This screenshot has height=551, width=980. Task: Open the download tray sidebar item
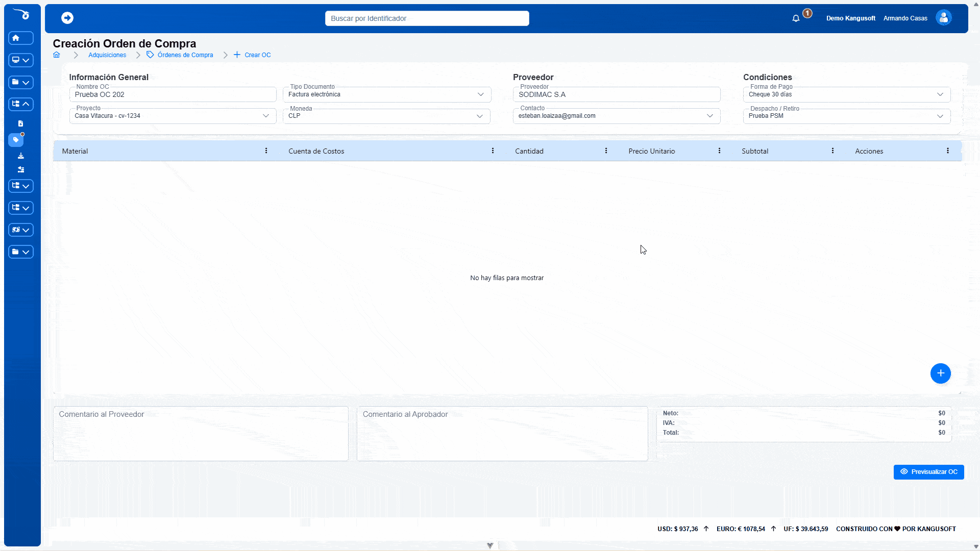[x=21, y=156]
